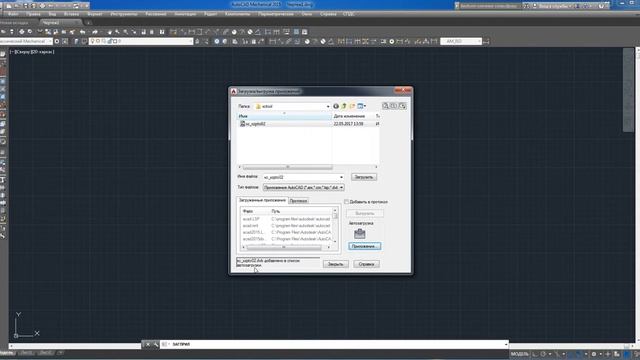This screenshot has height=360, width=640.
Task: Switch to the Протокол tab
Action: tap(298, 201)
